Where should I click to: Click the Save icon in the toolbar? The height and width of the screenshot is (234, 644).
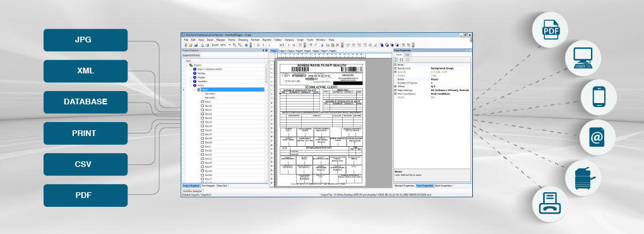196,45
